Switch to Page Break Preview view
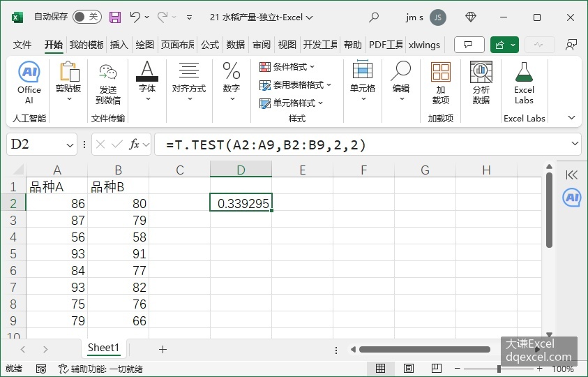 (x=437, y=369)
